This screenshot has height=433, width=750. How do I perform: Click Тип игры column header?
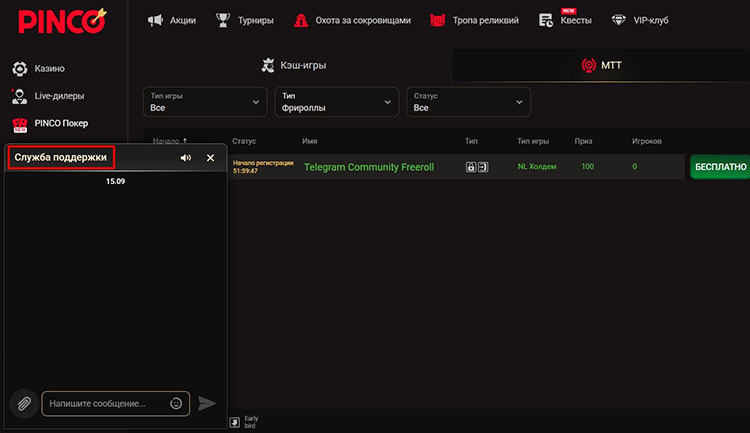[533, 141]
